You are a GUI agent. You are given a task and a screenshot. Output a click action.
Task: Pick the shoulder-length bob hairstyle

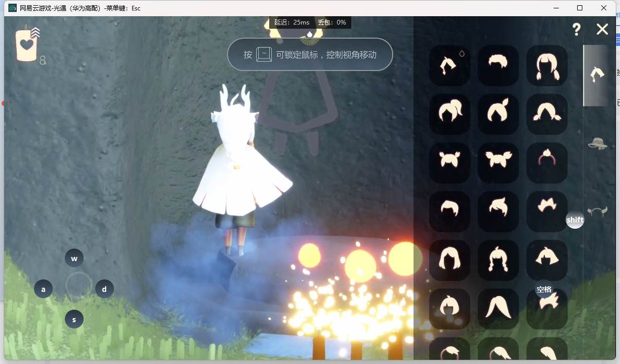[x=449, y=260]
